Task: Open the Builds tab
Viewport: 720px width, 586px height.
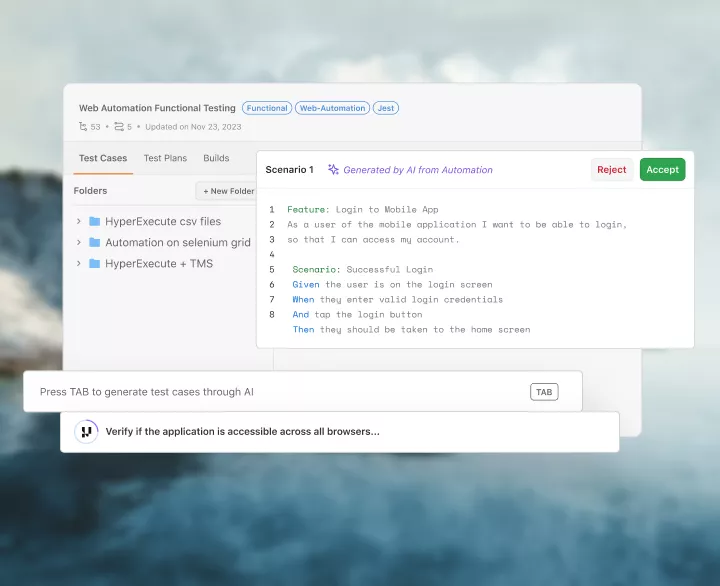Action: click(x=216, y=158)
